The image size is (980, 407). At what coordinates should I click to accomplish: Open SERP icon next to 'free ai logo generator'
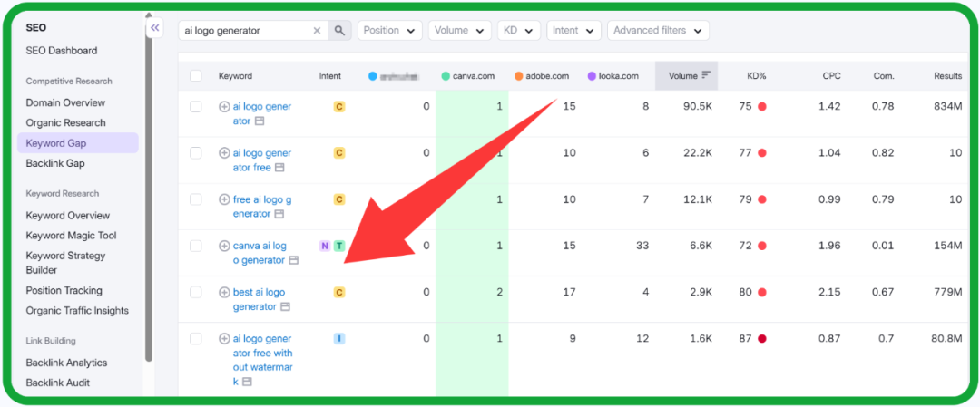click(x=279, y=214)
